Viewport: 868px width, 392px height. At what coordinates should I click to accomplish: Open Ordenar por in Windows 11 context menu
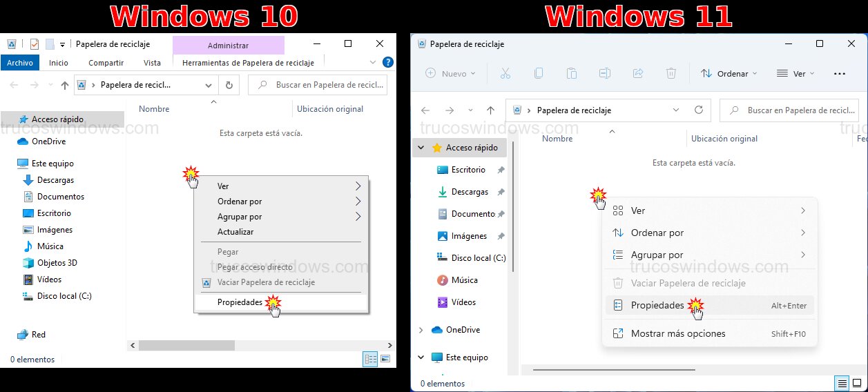tap(710, 233)
